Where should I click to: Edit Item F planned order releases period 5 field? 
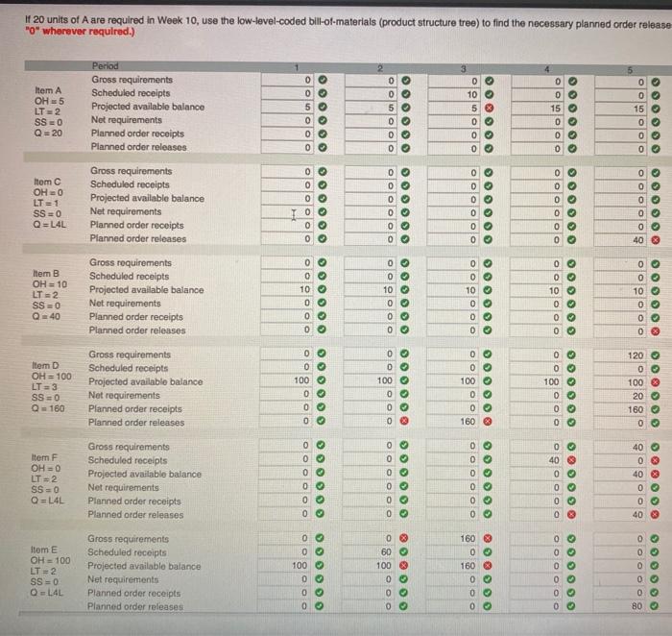point(619,514)
